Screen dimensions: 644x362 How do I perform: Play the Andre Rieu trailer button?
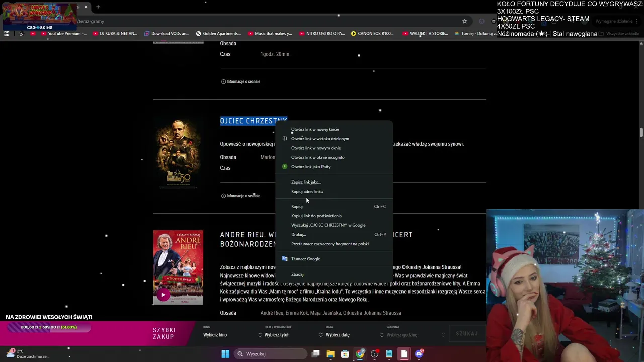point(163,295)
